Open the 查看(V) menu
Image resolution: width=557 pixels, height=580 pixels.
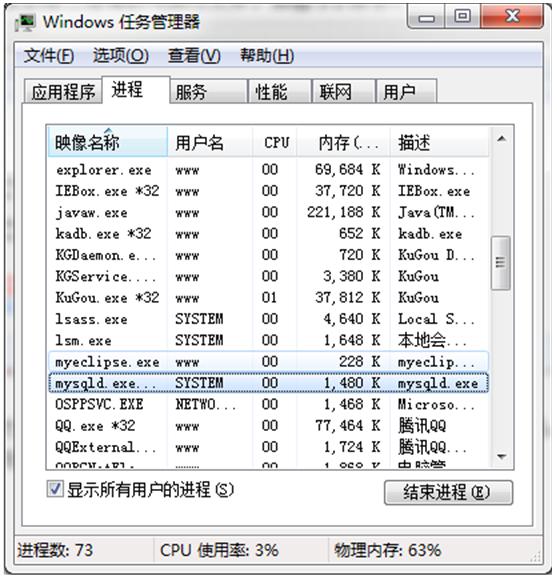point(194,56)
